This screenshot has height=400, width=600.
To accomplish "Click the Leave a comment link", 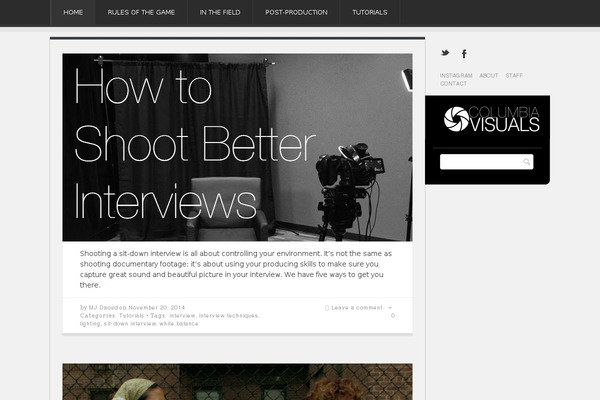I will pos(357,308).
